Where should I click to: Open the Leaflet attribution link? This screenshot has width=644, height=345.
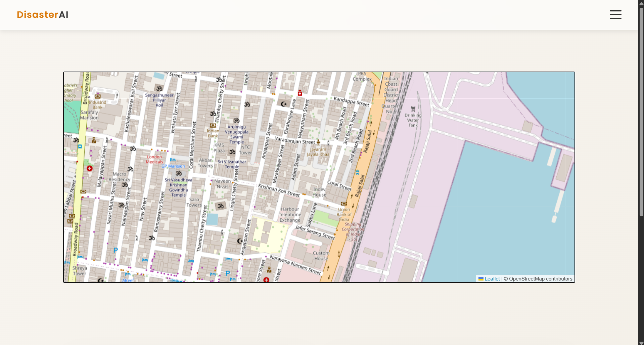(x=492, y=279)
